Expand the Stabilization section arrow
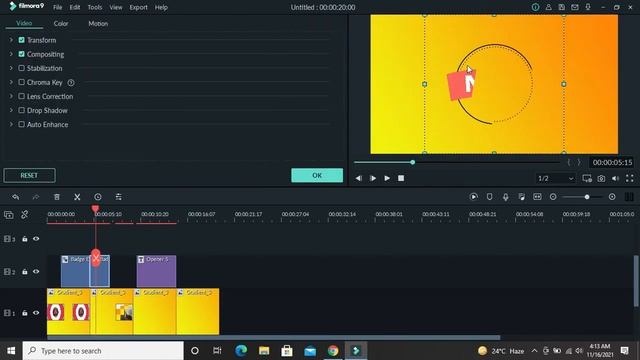Image resolution: width=640 pixels, height=360 pixels. tap(11, 68)
